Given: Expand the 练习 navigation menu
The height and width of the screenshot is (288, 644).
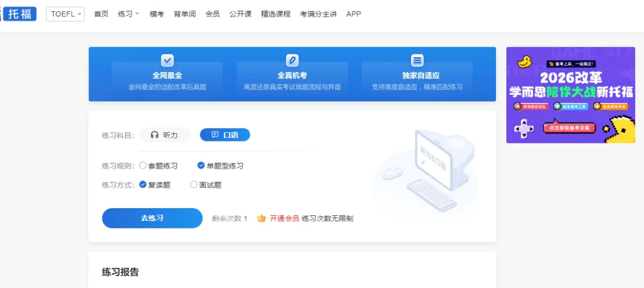Looking at the screenshot, I should click(129, 14).
